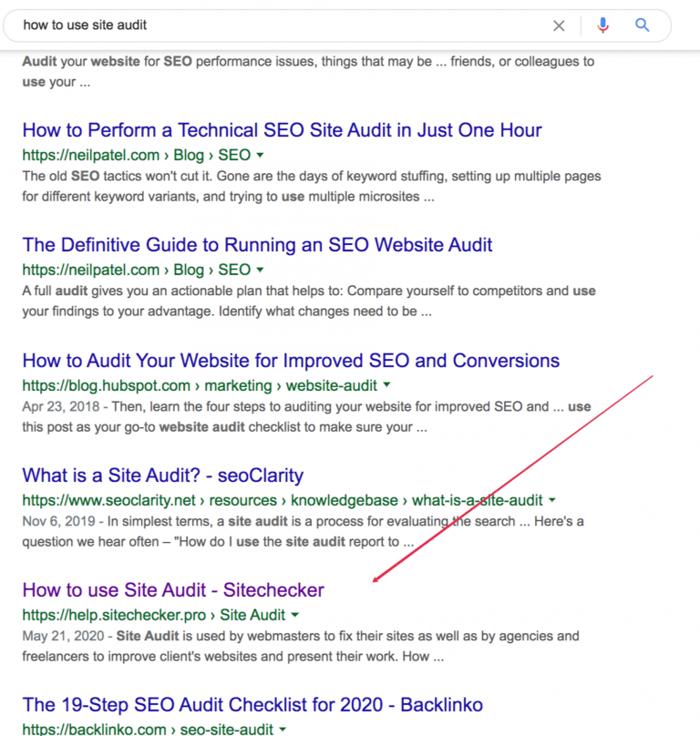Viewport: 700px width, 736px height.
Task: Click the URL 'https://help.sitechecker.pro › Site Audit'
Action: 154,615
